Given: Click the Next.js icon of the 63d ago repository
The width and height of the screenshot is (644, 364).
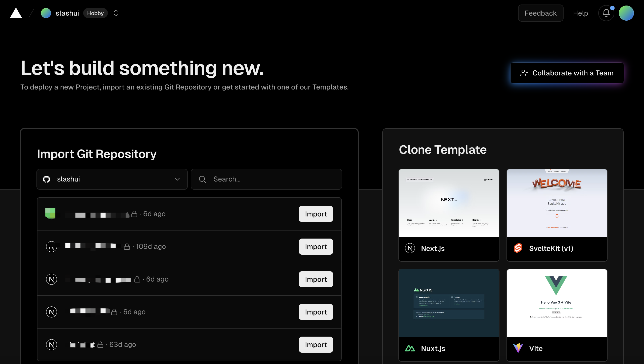Looking at the screenshot, I should point(52,345).
